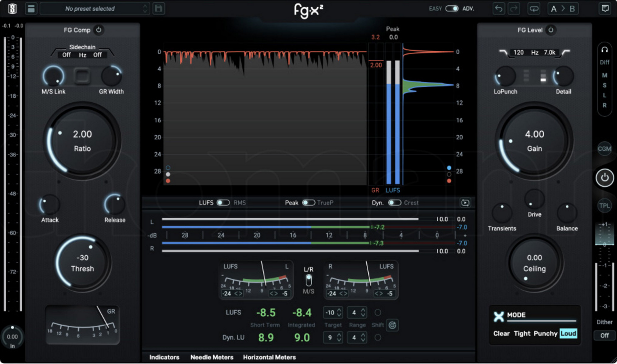Select the CGM icon on the right rail
617x364 pixels.
pyautogui.click(x=605, y=149)
